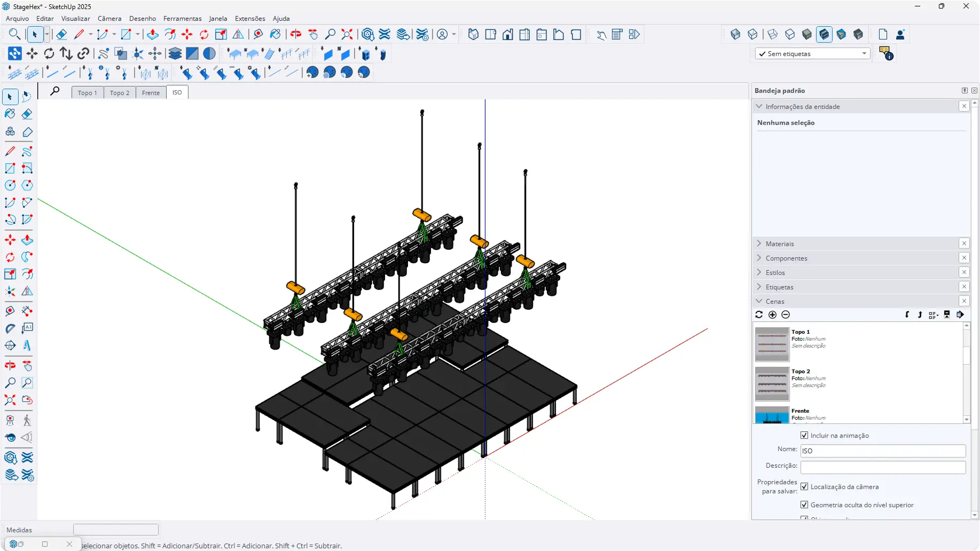980x551 pixels.
Task: Select the Eraser tool in left toolbar
Action: (x=27, y=114)
